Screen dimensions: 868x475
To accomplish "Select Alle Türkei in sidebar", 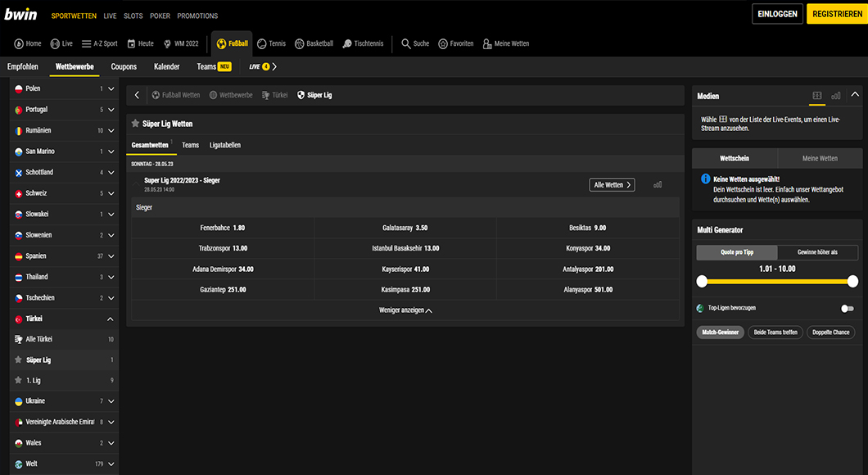I will tap(64, 339).
